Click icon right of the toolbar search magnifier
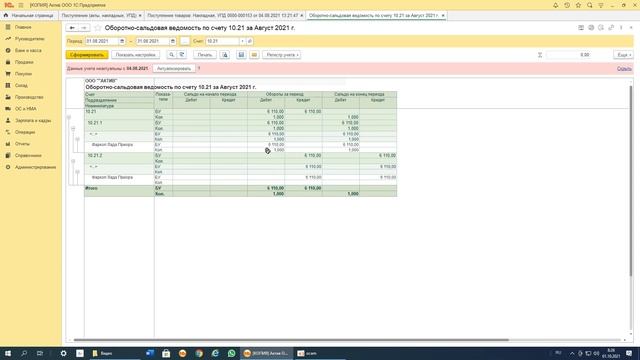Screen dimensions: 640x360 pos(182,55)
